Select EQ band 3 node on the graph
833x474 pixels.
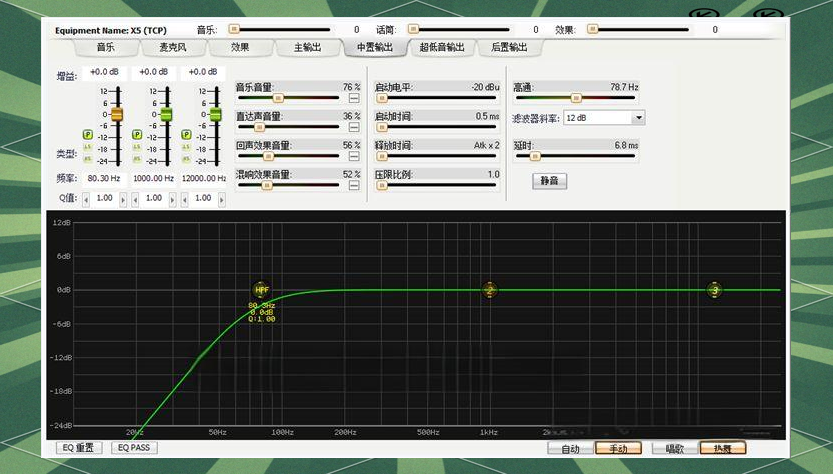(714, 290)
